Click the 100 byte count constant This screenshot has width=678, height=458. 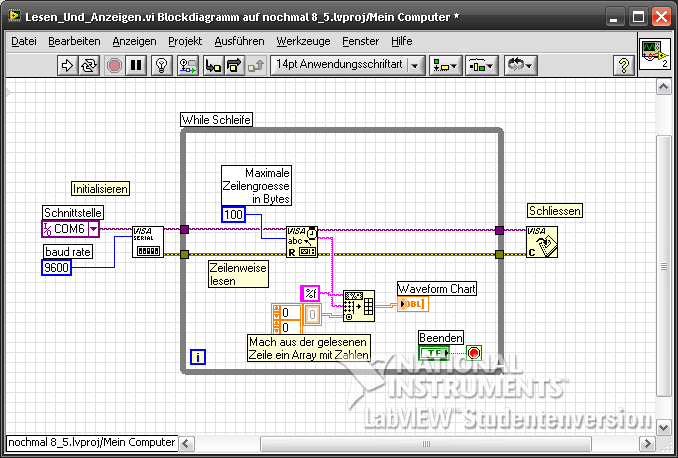233,215
